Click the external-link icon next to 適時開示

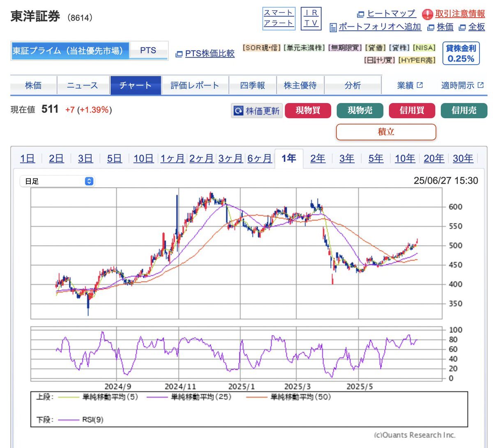[x=481, y=85]
